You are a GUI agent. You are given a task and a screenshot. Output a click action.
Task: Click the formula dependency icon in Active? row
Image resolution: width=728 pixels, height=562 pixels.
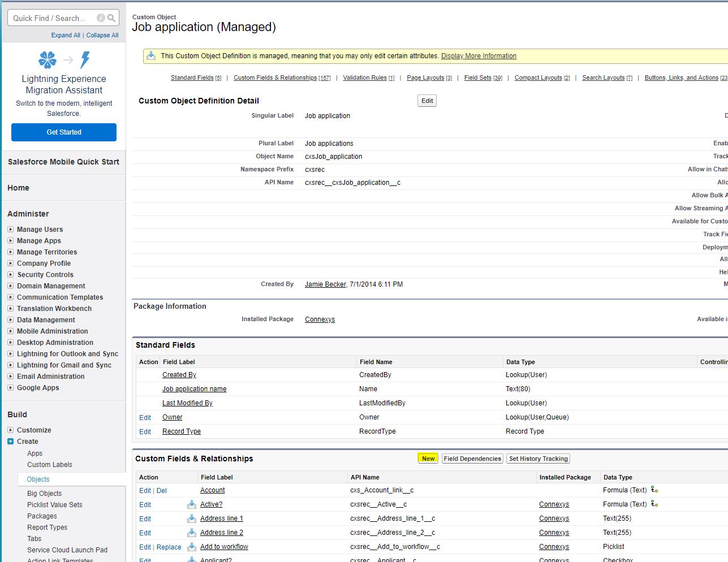tap(654, 504)
